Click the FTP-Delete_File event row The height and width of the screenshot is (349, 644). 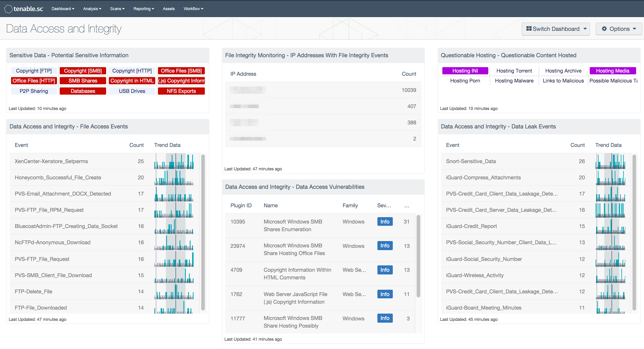[x=105, y=292]
